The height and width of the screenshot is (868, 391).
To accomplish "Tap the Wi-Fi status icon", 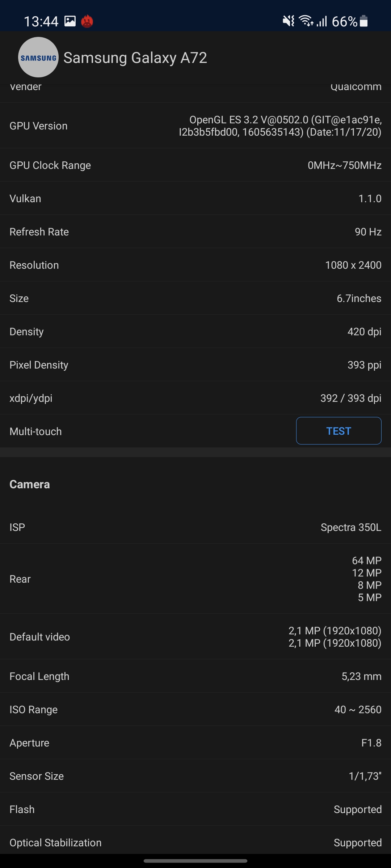I will pos(306,21).
